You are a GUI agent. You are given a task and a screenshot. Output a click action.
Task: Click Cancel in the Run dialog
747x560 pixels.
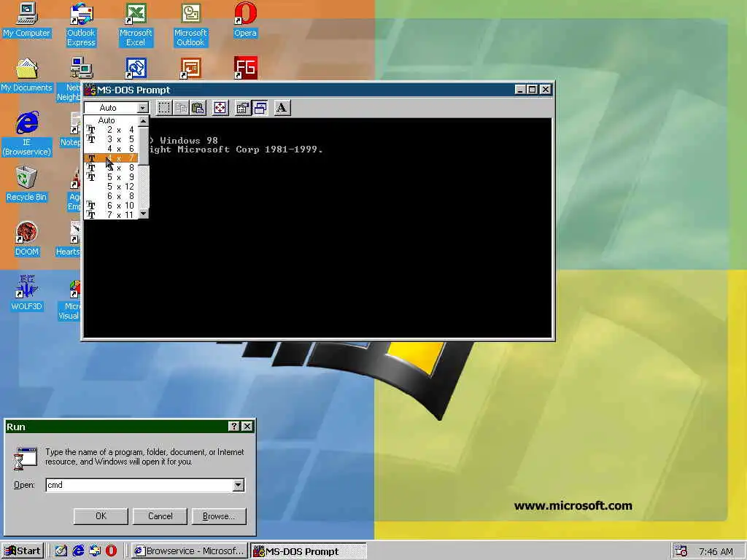click(x=160, y=516)
